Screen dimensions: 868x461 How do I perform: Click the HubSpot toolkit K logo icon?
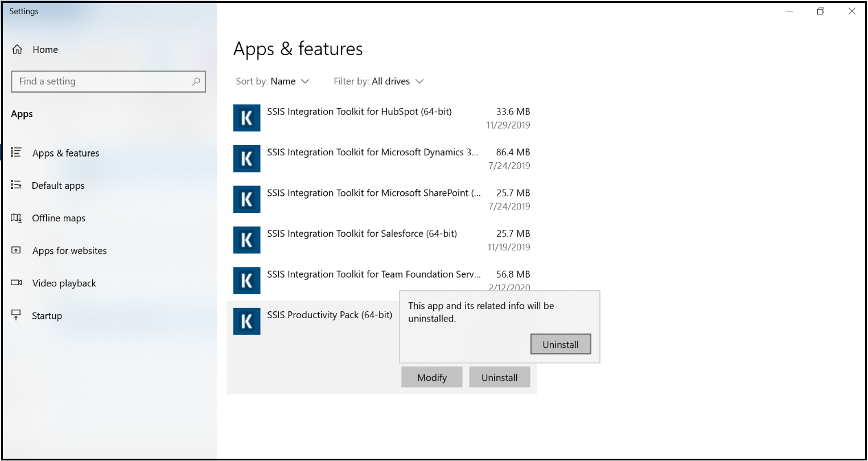[247, 118]
